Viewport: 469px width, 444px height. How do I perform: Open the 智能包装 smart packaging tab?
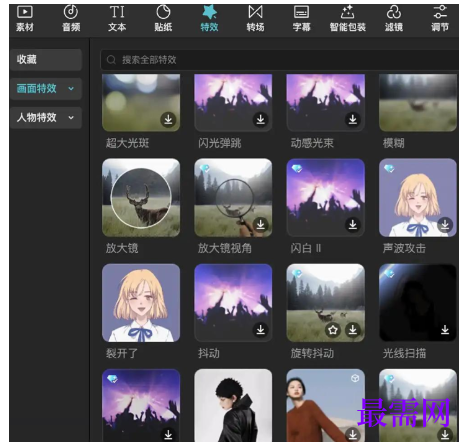(348, 19)
